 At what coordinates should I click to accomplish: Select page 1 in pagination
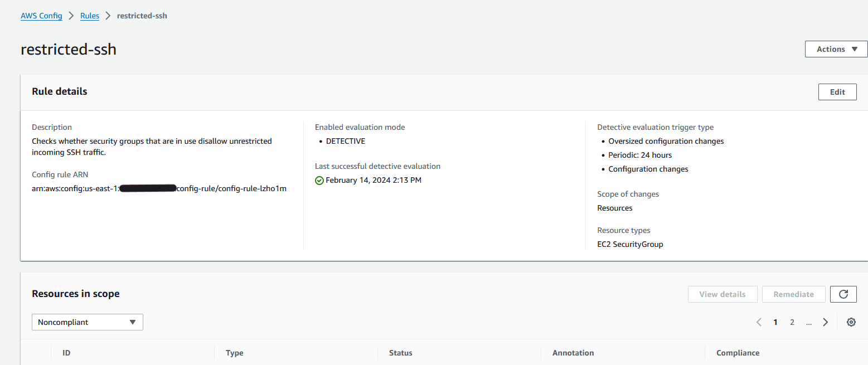pos(775,322)
